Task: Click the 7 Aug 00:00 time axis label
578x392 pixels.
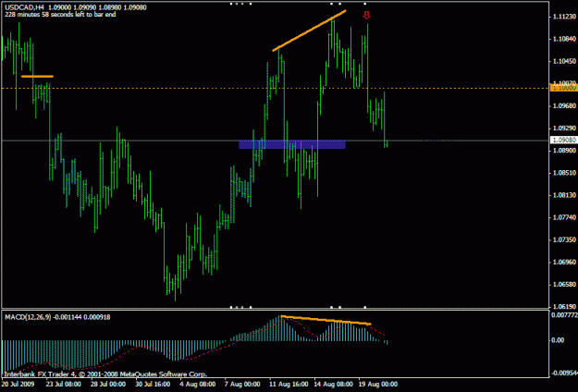Action: [x=243, y=385]
